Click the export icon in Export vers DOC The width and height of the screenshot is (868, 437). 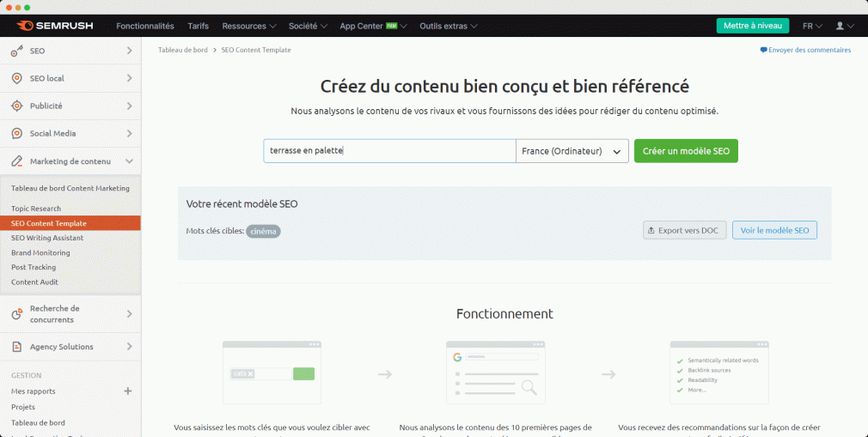tap(651, 231)
